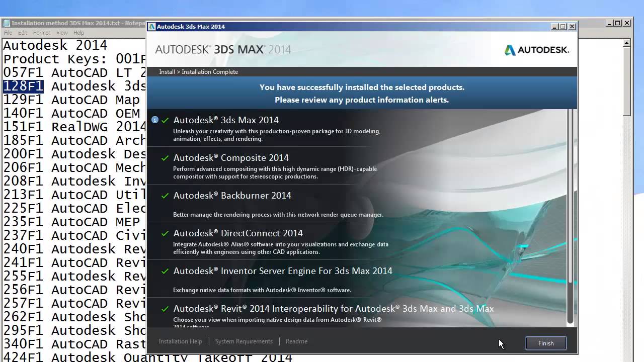644x362 pixels.
Task: Click the '340F1 AutoCAD Rast' line in Notepad
Action: 74,344
